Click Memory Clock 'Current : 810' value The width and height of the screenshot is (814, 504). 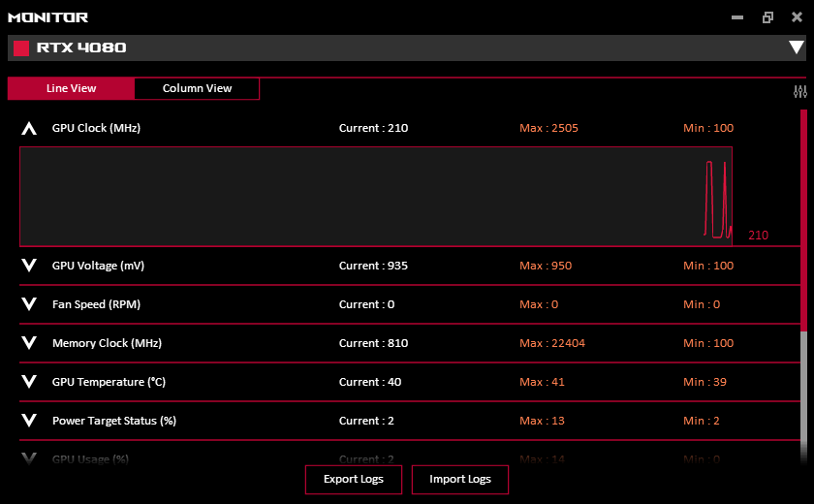[373, 343]
